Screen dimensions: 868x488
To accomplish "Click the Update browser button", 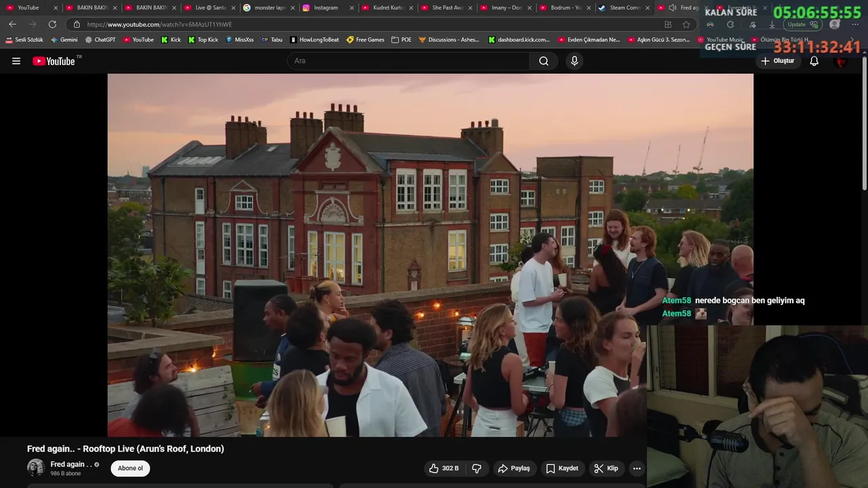I will point(802,24).
